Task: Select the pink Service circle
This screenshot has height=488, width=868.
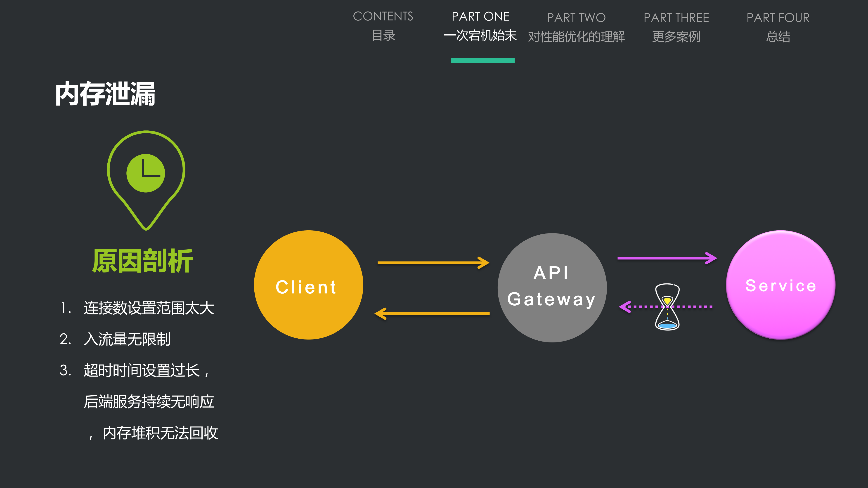Action: point(780,285)
